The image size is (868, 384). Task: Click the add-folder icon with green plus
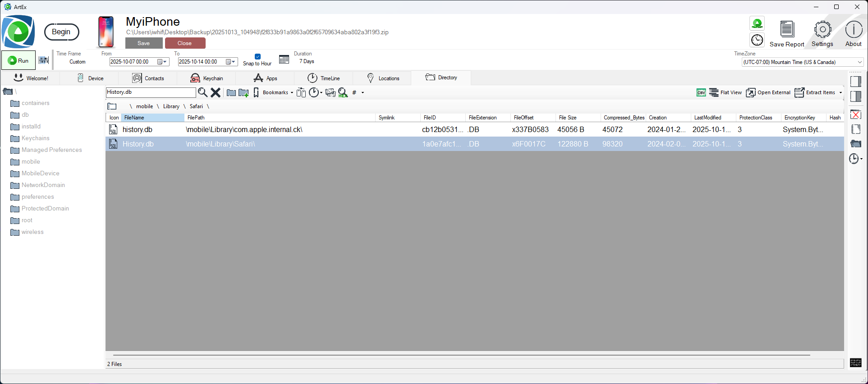pyautogui.click(x=243, y=92)
